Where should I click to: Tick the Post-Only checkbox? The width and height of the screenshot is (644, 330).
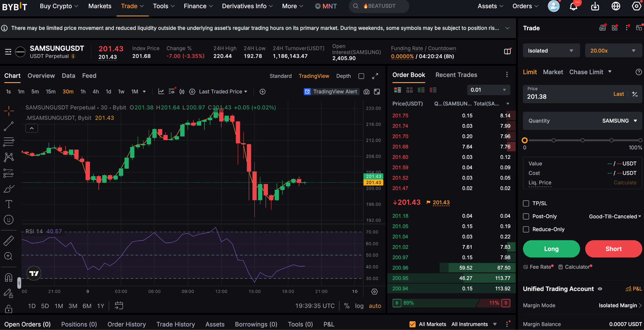click(526, 216)
